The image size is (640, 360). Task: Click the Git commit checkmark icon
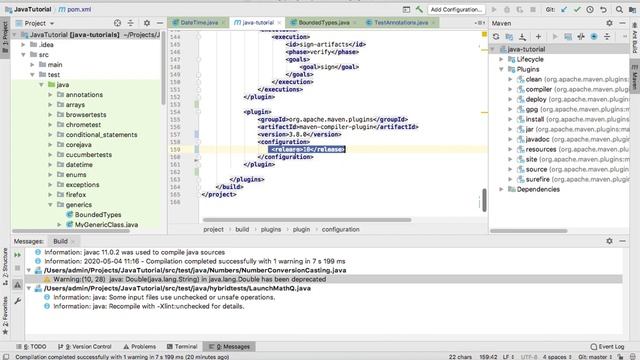pyautogui.click(x=577, y=9)
